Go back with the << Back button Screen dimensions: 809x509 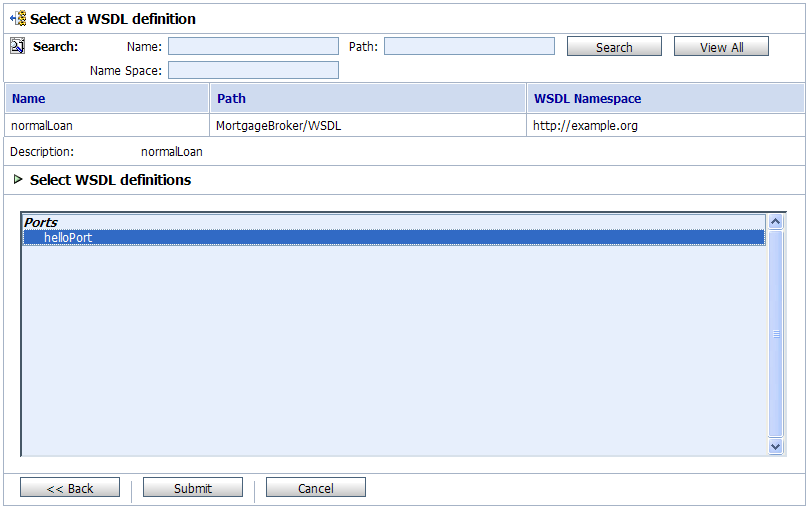point(70,487)
